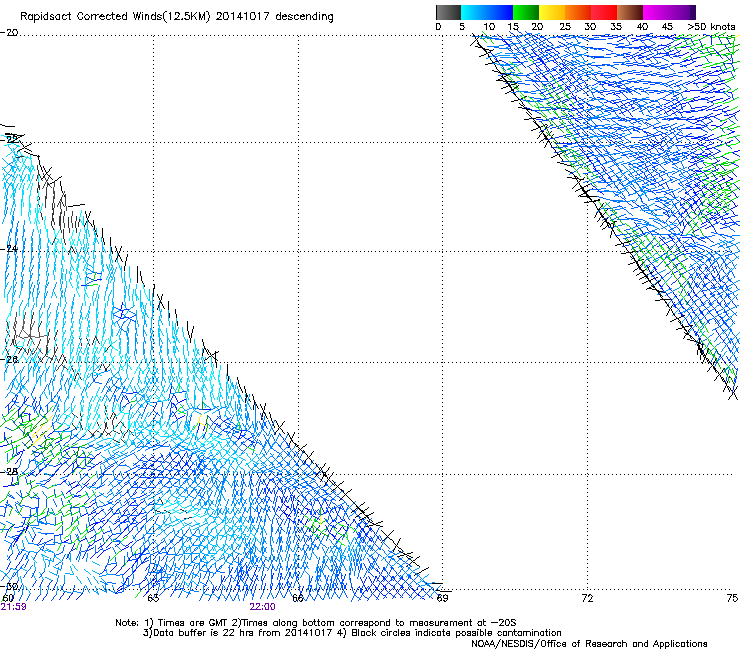This screenshot has height=650, width=740.
Task: Click the 'Times are GMT' note line
Action: click(x=316, y=623)
